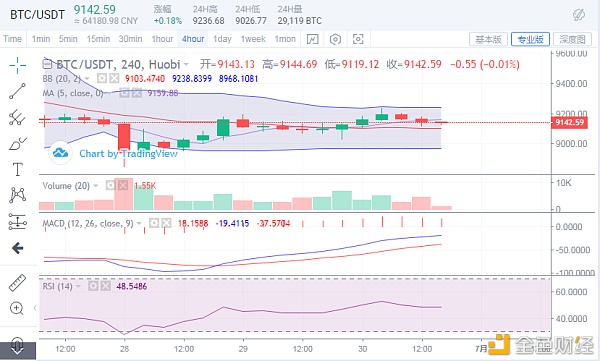Expand the RSI (14) dropdown arrow
The width and height of the screenshot is (600, 361).
pyautogui.click(x=78, y=286)
